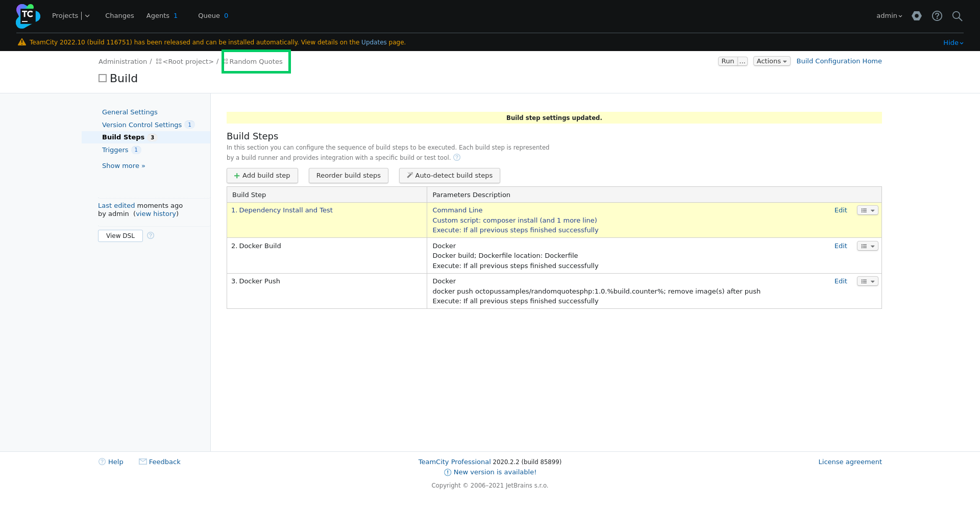
Task: Open options menu for Docker Build step
Action: click(x=868, y=246)
